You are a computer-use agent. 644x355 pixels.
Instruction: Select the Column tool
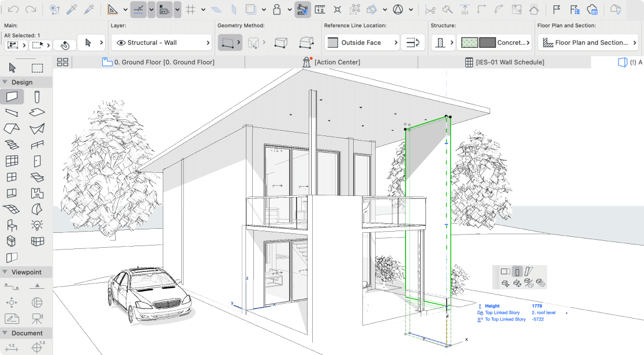(x=37, y=96)
